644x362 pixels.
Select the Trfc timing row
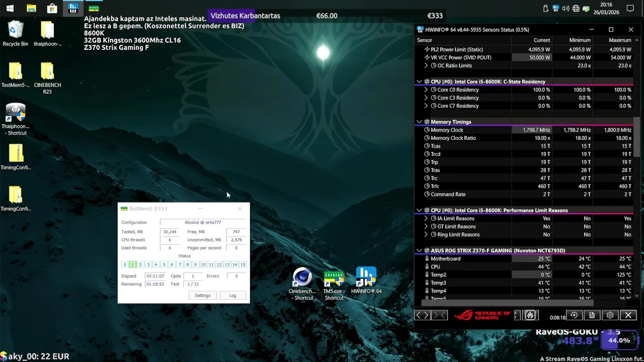tap(523, 186)
